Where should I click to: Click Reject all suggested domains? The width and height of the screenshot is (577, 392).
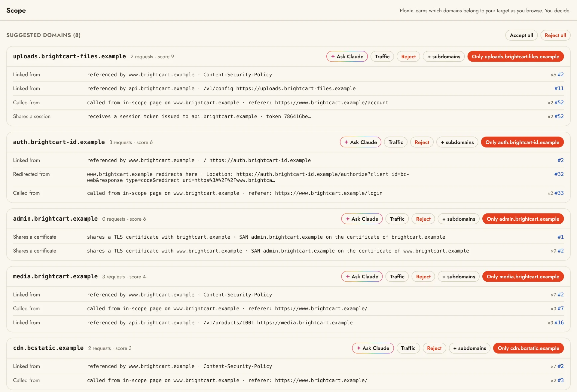point(555,35)
